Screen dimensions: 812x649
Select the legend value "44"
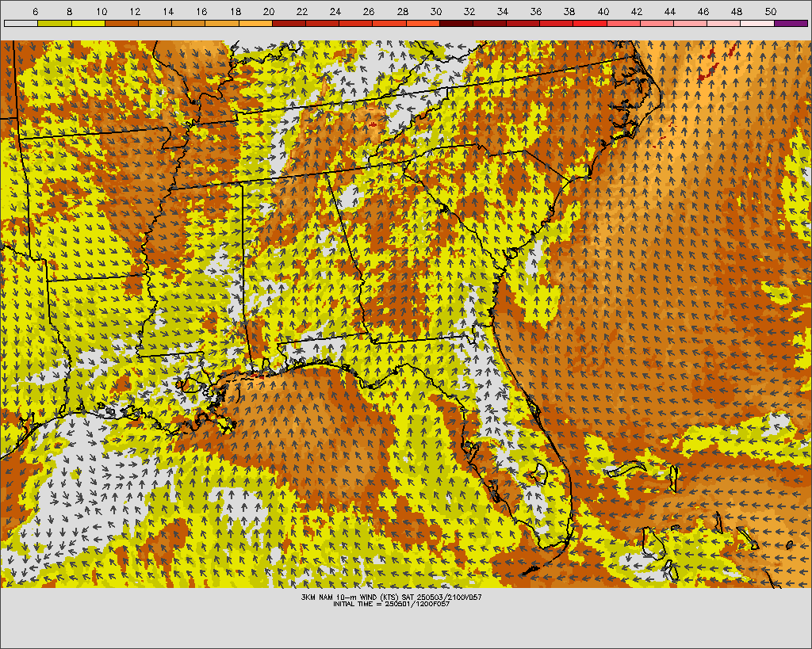click(x=670, y=11)
